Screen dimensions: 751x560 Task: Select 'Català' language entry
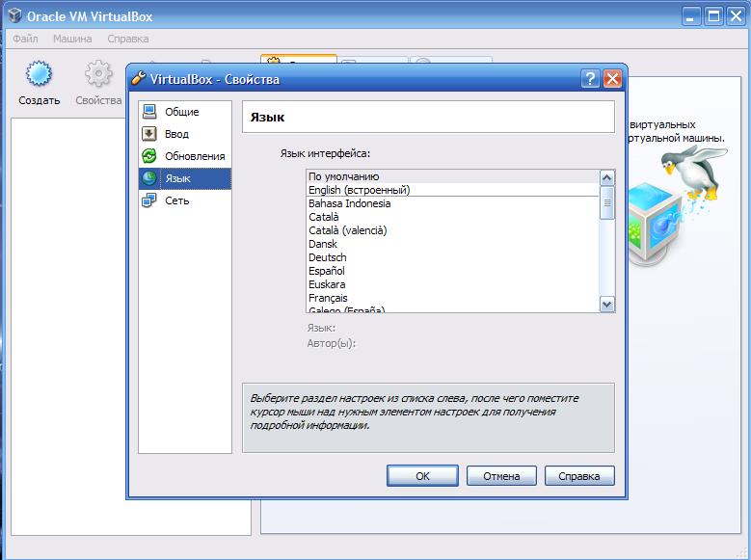click(x=452, y=217)
